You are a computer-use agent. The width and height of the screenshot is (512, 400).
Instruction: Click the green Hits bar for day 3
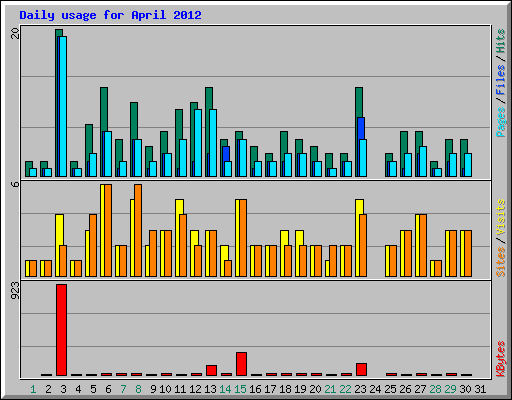[x=59, y=33]
